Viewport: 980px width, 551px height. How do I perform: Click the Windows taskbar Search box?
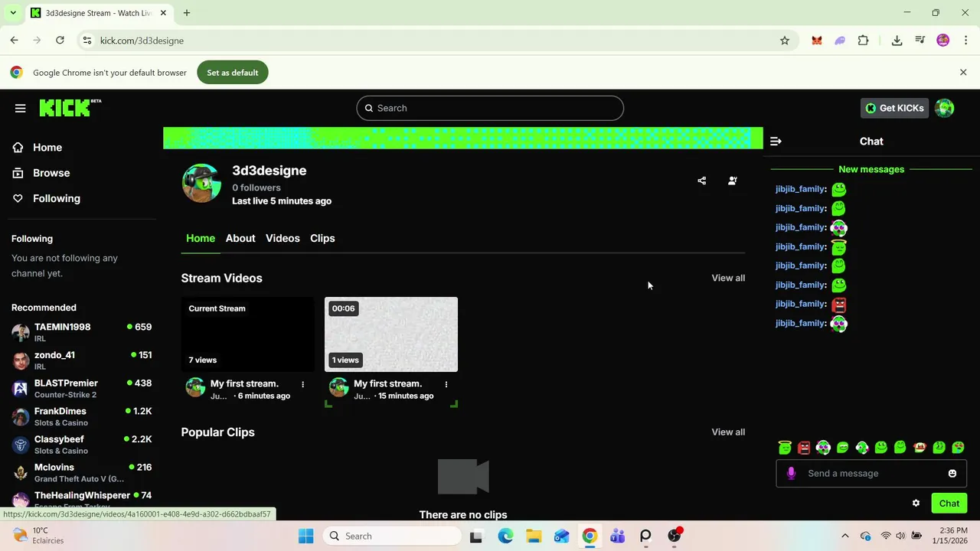[x=392, y=536]
